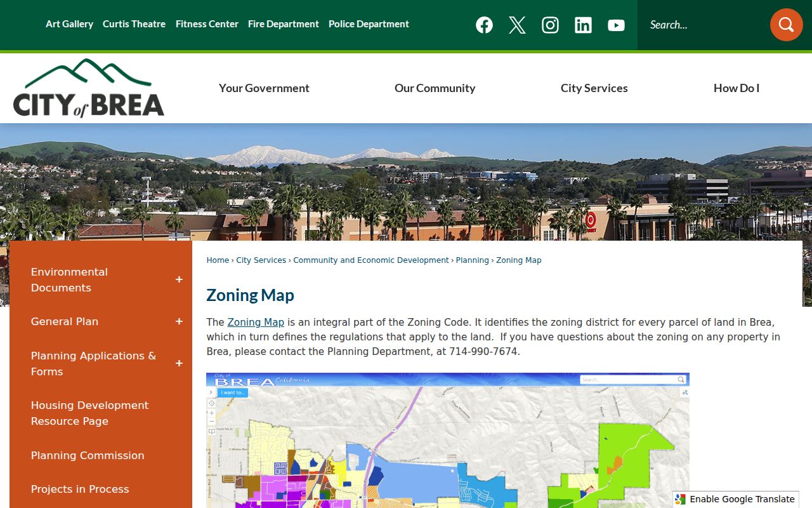Go to Art Gallery link
The image size is (812, 508).
69,24
